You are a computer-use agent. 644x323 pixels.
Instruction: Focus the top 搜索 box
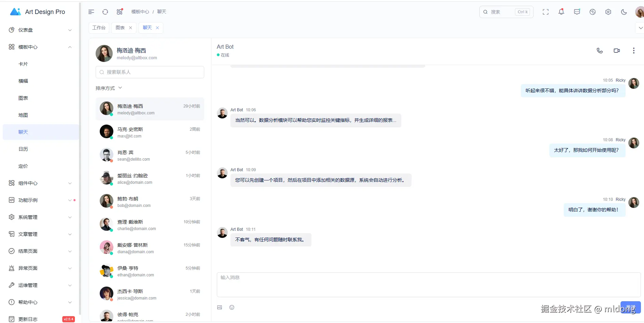[x=506, y=12]
